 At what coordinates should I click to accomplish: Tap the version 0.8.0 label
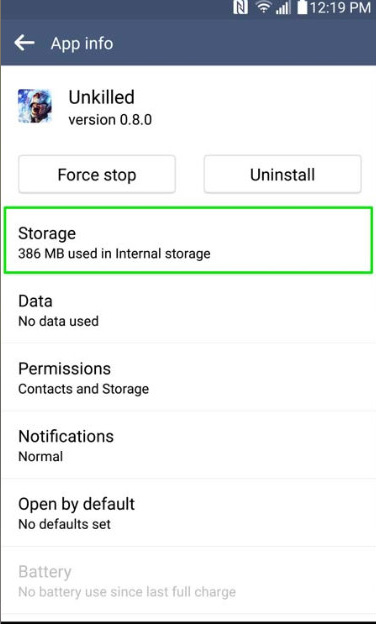(110, 119)
